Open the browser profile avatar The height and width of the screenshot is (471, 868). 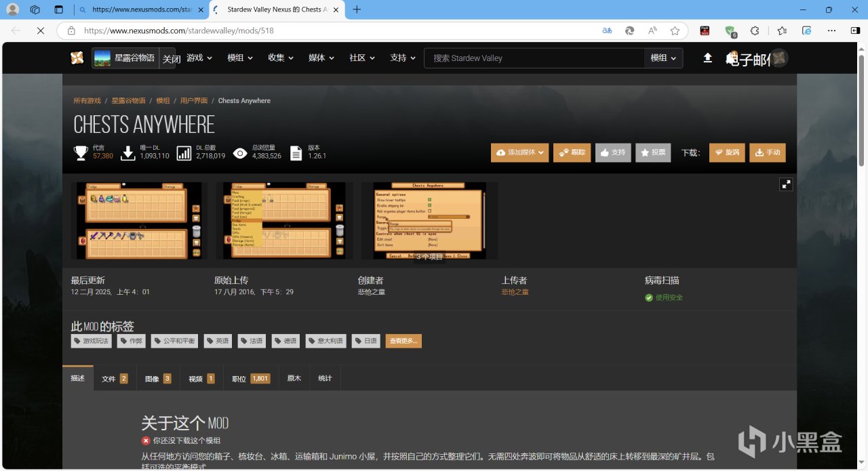pyautogui.click(x=12, y=9)
